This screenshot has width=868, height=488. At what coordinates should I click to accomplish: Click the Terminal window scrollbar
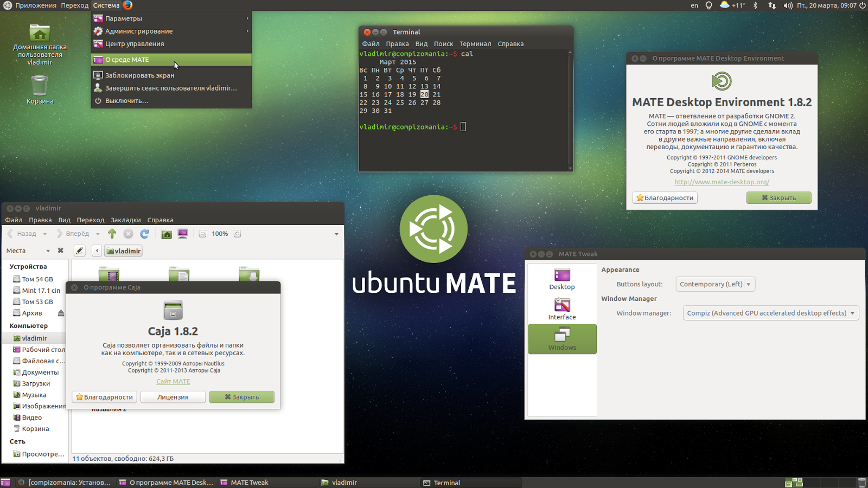click(x=570, y=111)
